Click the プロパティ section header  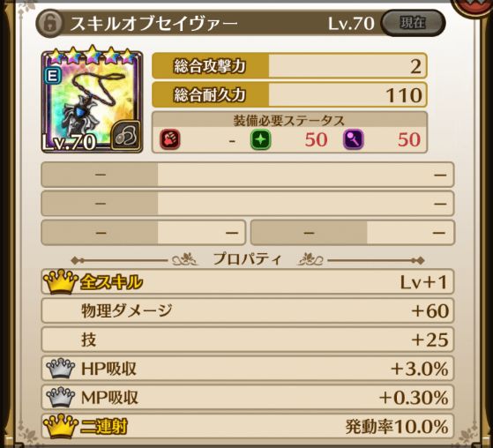pyautogui.click(x=248, y=259)
